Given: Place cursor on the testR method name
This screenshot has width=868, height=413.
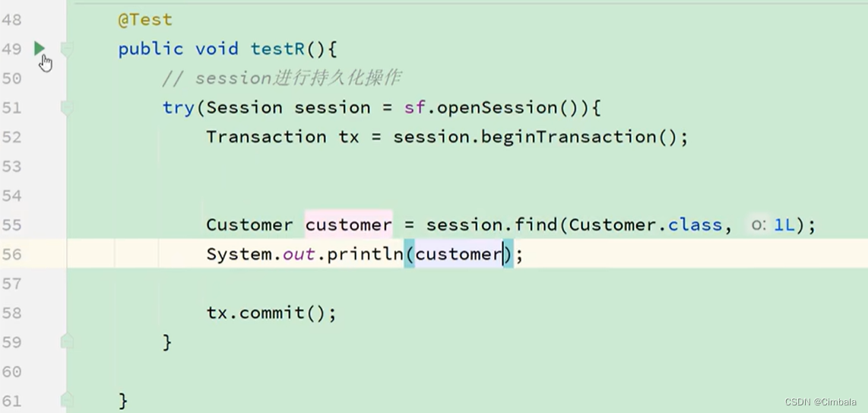Looking at the screenshot, I should click(x=277, y=49).
